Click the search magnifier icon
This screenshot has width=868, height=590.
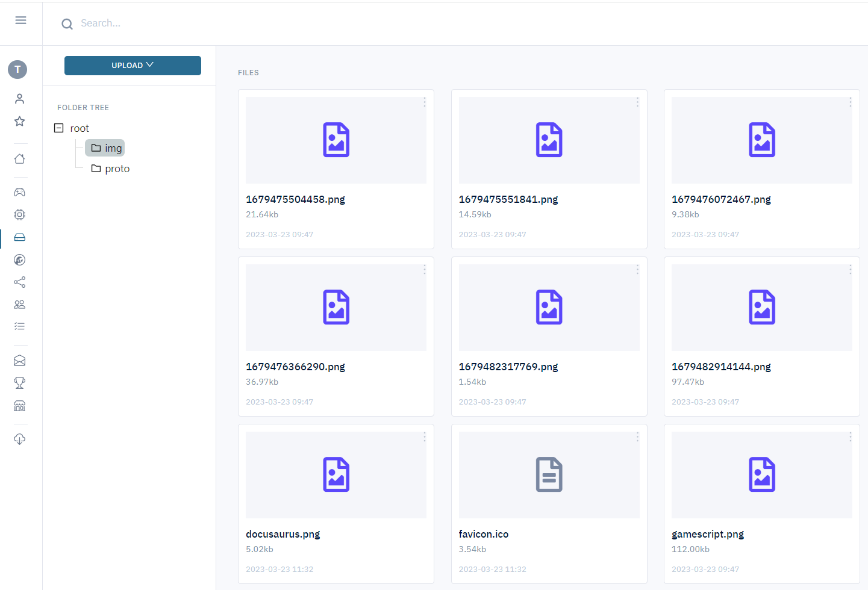tap(67, 23)
